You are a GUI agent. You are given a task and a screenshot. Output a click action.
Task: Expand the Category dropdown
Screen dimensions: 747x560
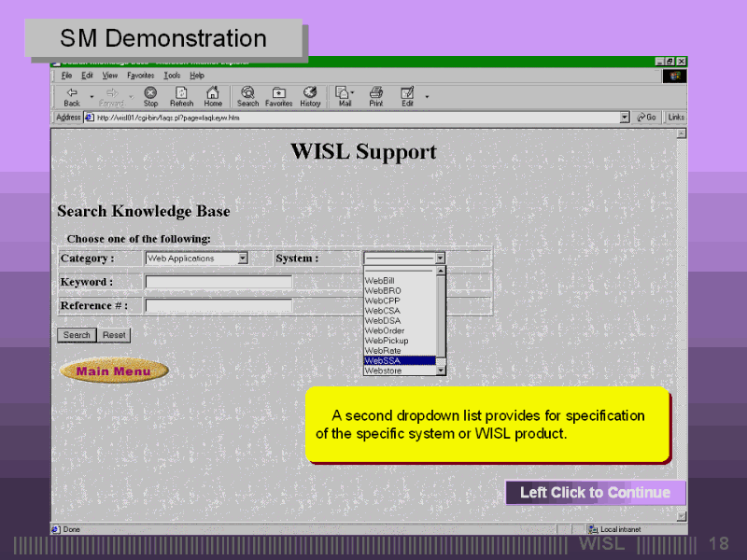pos(243,259)
